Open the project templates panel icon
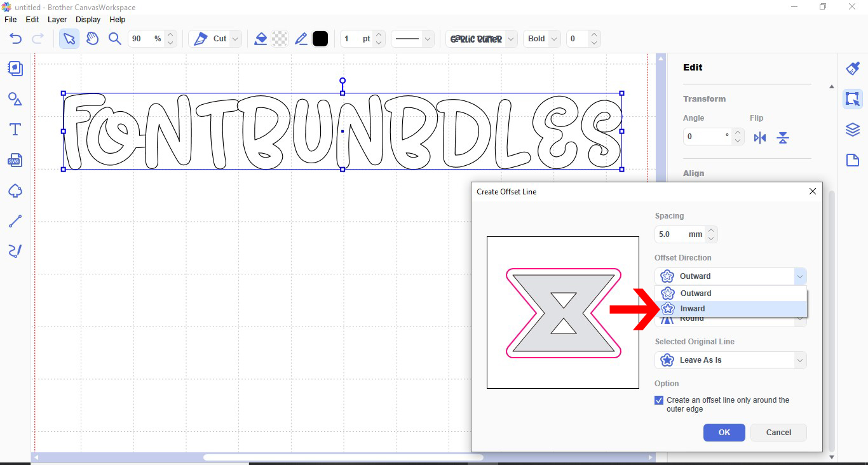 coord(15,69)
